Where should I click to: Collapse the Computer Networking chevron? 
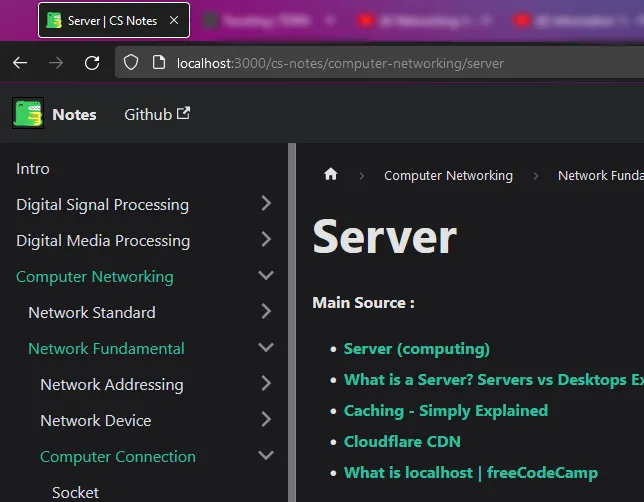pos(266,275)
